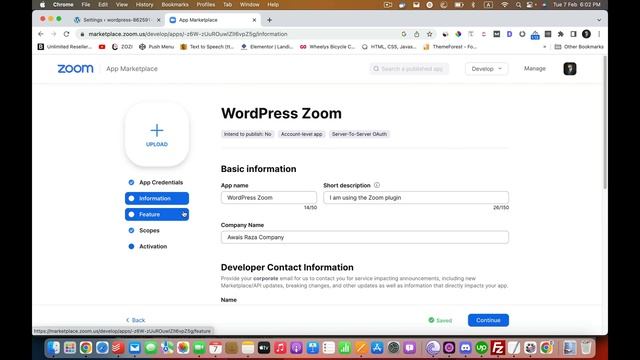This screenshot has height=360, width=640.
Task: Click the user avatar in the Zoom header
Action: coord(570,69)
